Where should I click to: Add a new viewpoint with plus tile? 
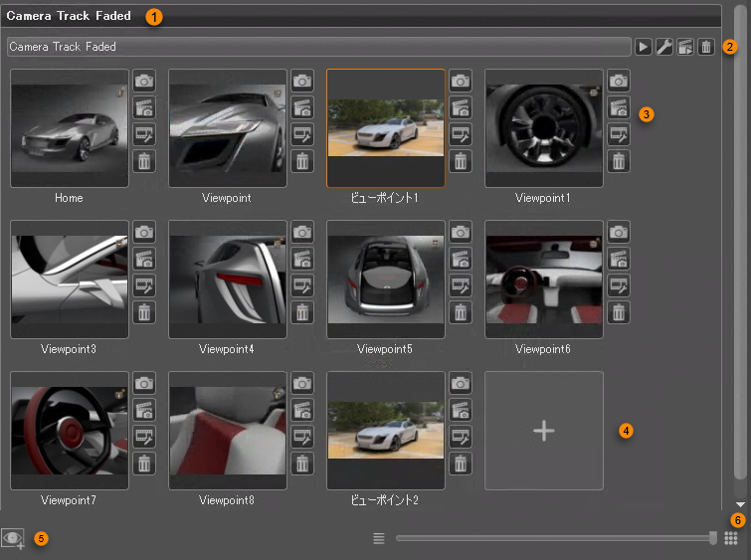point(543,430)
